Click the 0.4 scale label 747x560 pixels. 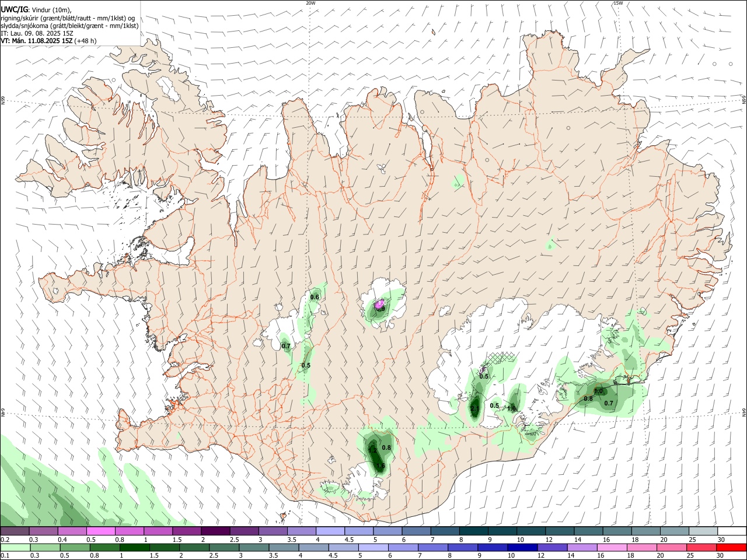coord(62,540)
